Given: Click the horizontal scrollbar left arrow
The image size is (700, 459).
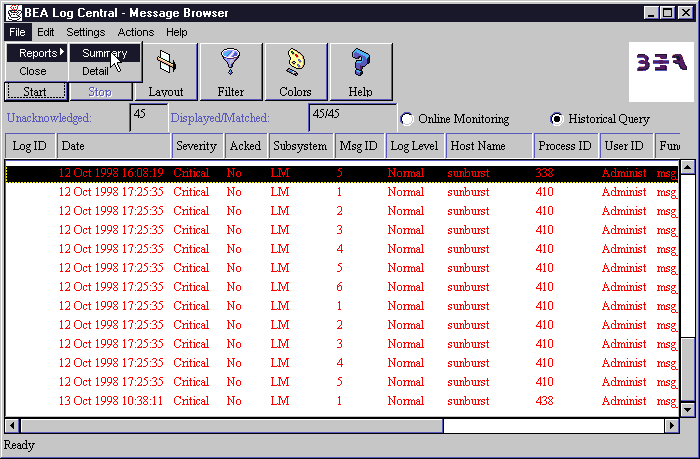Looking at the screenshot, I should (x=12, y=426).
